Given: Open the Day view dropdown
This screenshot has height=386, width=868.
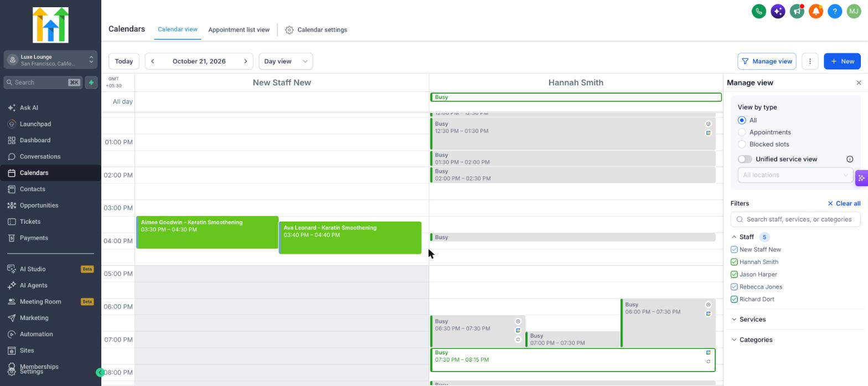Looking at the screenshot, I should [286, 61].
